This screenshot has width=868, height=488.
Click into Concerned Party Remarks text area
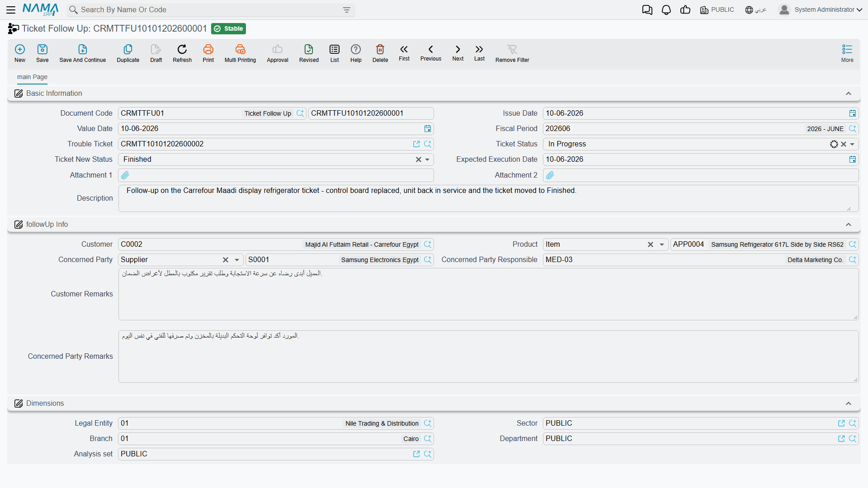488,357
